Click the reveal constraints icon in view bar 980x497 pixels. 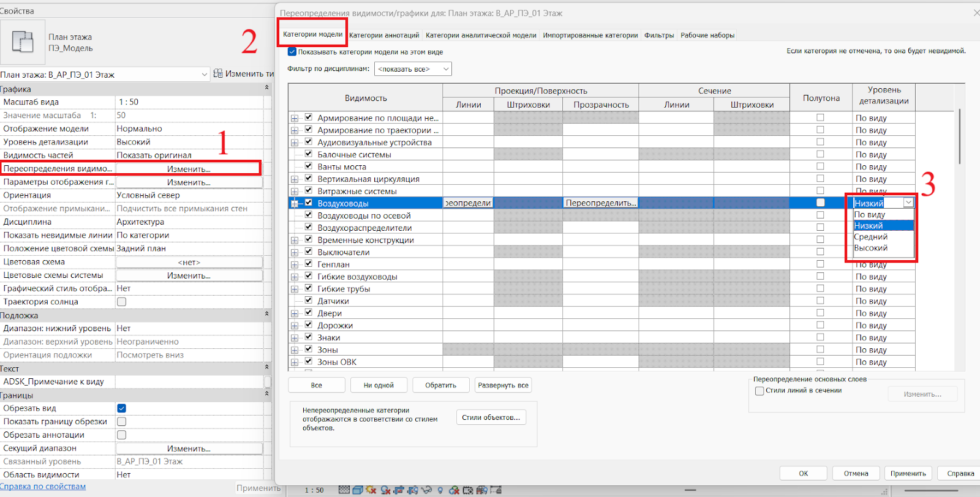click(496, 490)
